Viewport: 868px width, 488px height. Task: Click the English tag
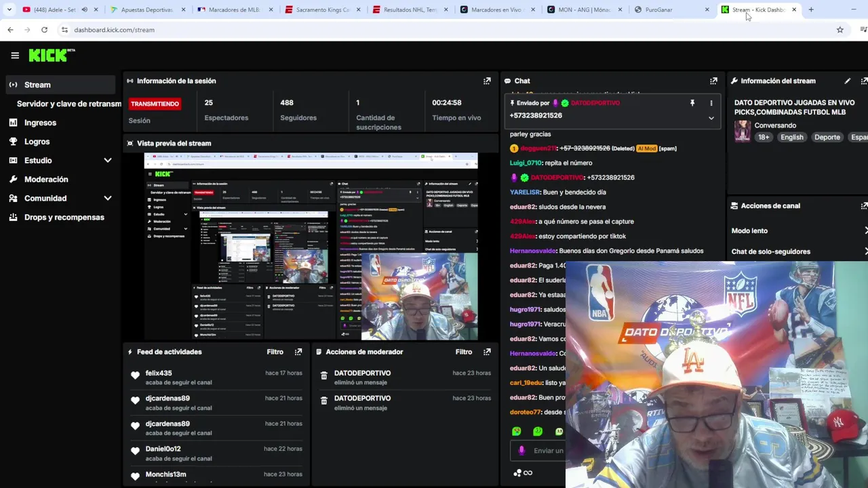pyautogui.click(x=791, y=137)
